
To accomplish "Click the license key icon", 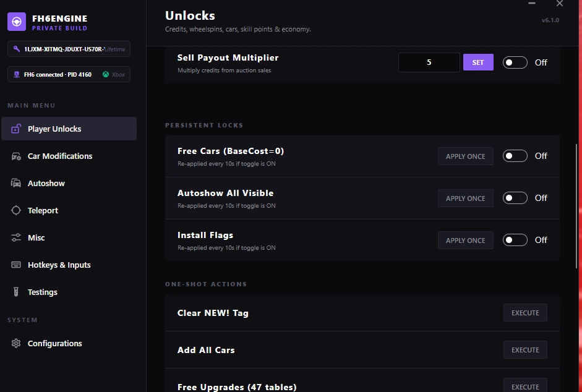I will click(16, 49).
